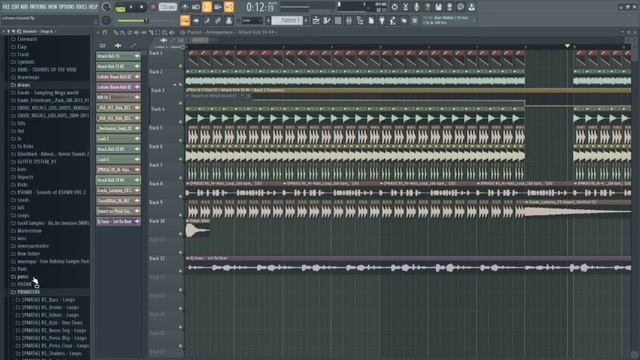The width and height of the screenshot is (640, 360).
Task: Open the FILE menu
Action: 6,7
